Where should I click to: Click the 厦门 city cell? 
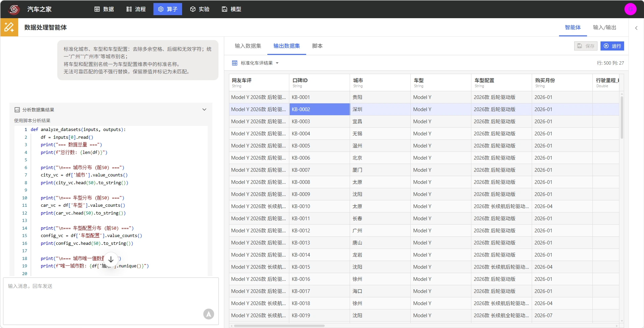(x=380, y=170)
